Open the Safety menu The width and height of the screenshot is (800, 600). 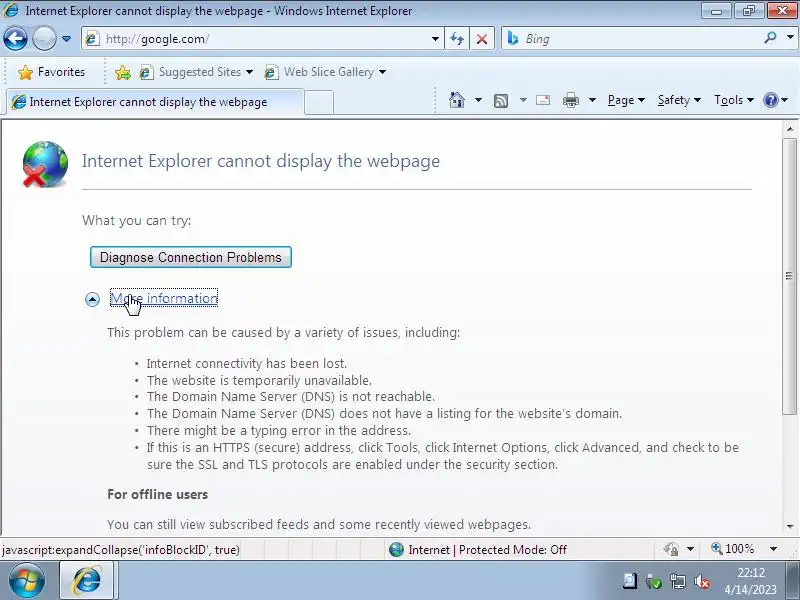pos(679,100)
